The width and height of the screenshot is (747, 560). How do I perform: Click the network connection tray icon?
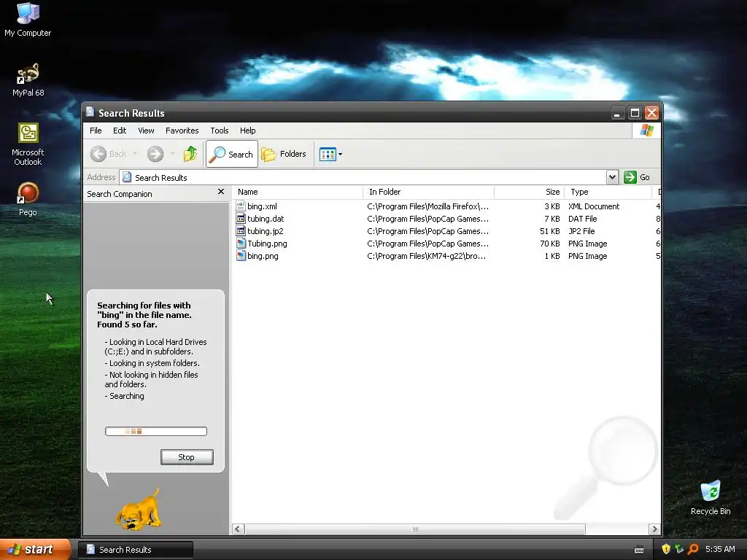(x=679, y=549)
